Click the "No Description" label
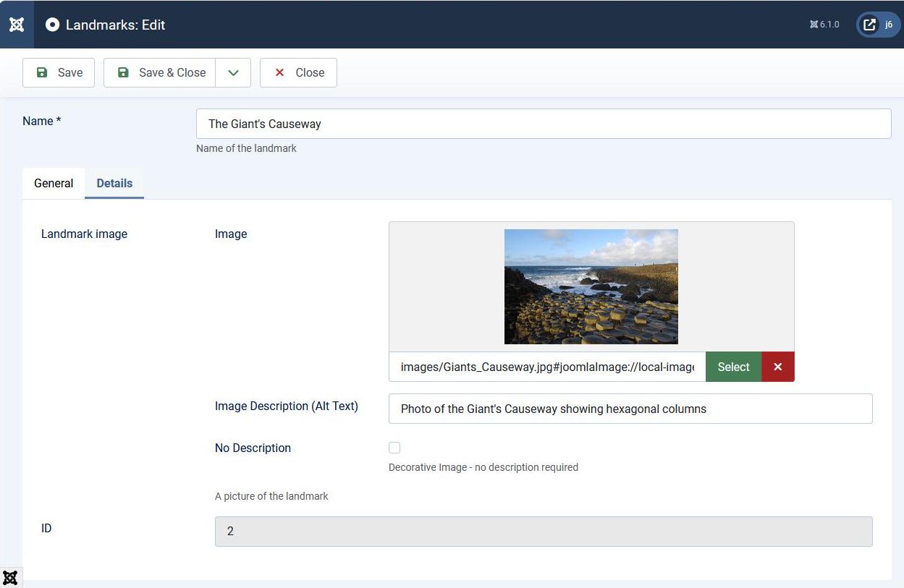This screenshot has width=904, height=588. click(253, 448)
